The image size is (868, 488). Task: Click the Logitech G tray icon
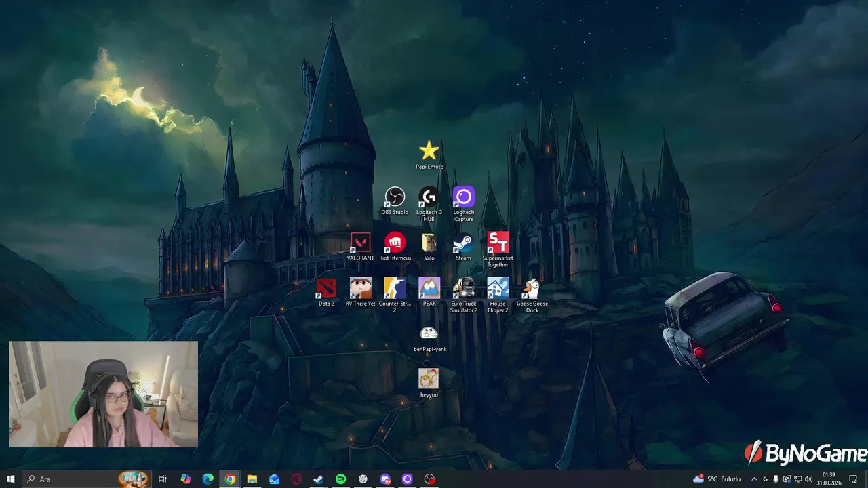pyautogui.click(x=766, y=479)
